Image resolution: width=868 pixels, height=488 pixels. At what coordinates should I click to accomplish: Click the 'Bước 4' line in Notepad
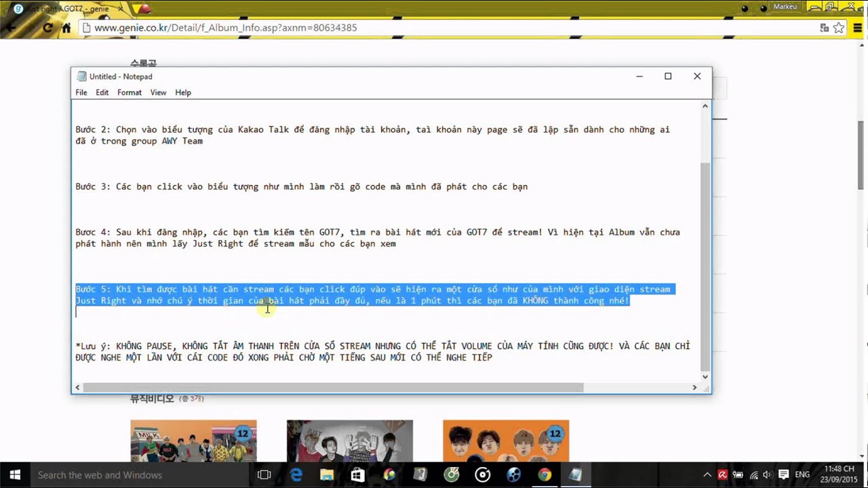click(x=378, y=238)
